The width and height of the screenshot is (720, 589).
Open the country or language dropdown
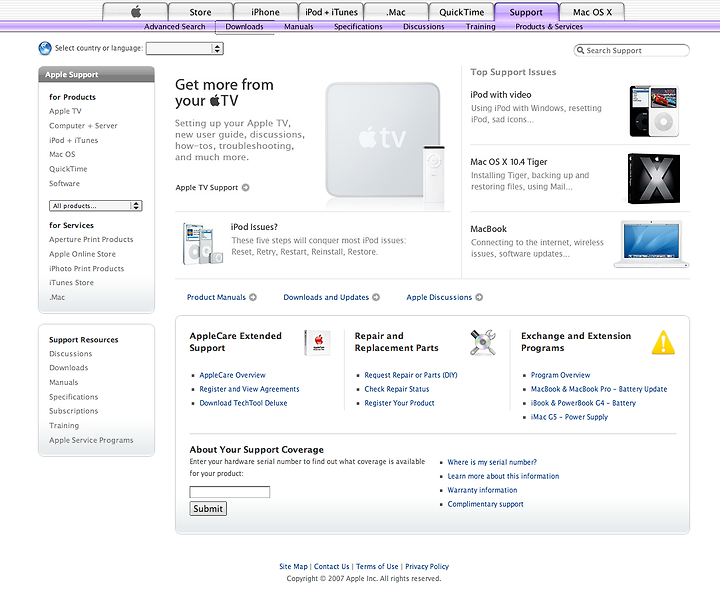pyautogui.click(x=185, y=48)
